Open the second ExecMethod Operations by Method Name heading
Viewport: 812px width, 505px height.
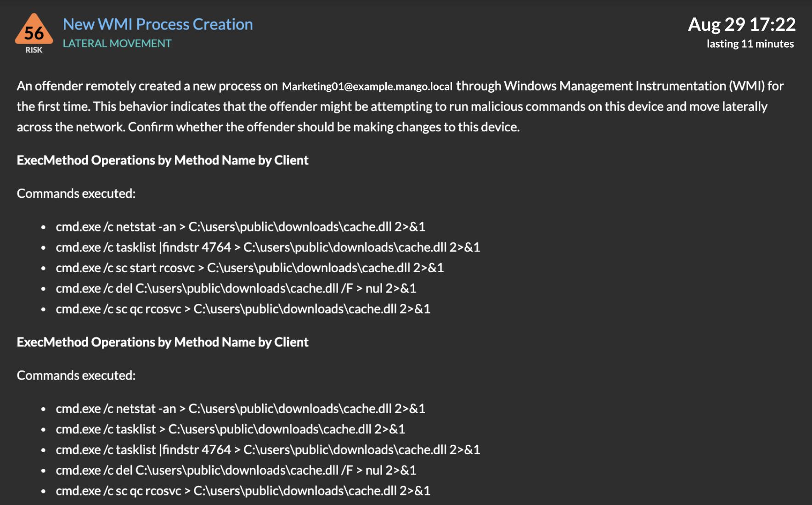(x=163, y=342)
